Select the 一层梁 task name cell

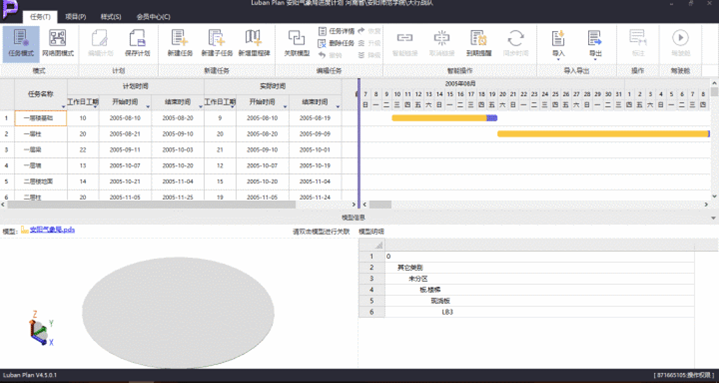pyautogui.click(x=41, y=150)
